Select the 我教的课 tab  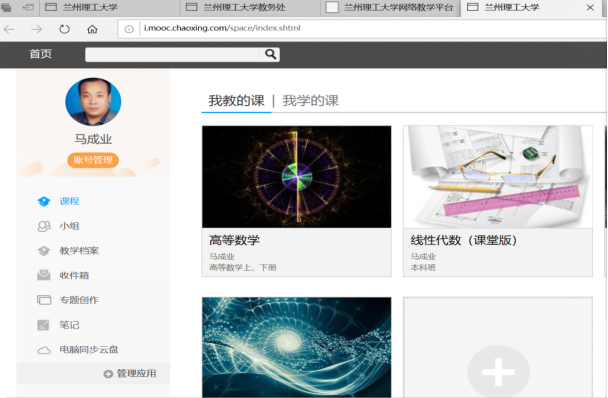pos(237,101)
